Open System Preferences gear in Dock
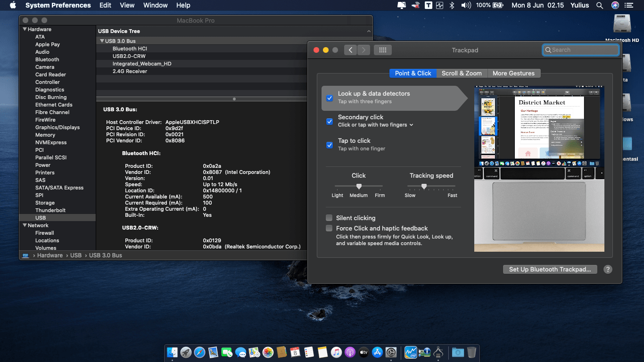Viewport: 644px width, 362px height. click(391, 352)
